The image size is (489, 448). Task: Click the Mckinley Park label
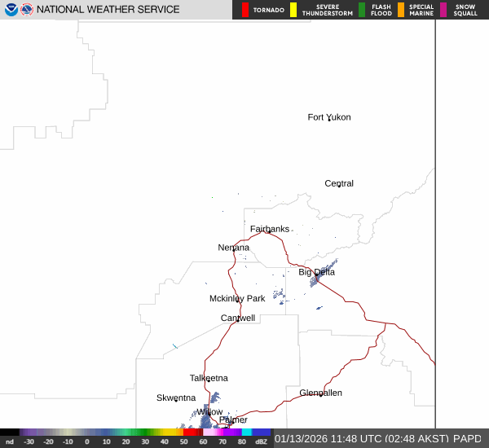coord(237,298)
